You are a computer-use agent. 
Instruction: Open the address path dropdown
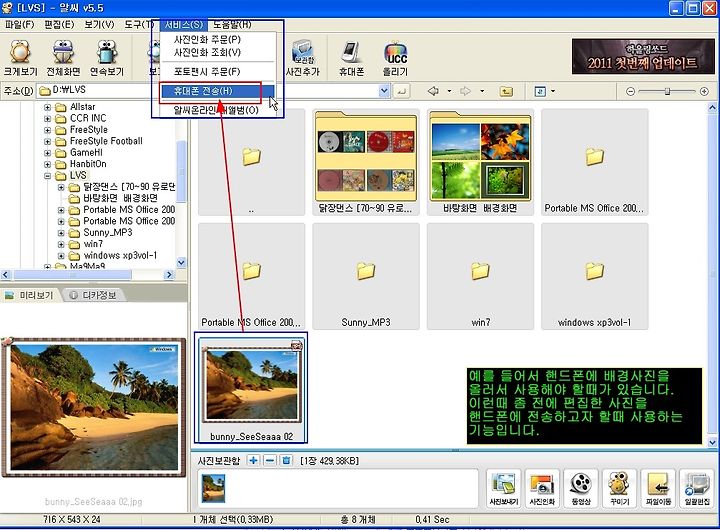[384, 91]
